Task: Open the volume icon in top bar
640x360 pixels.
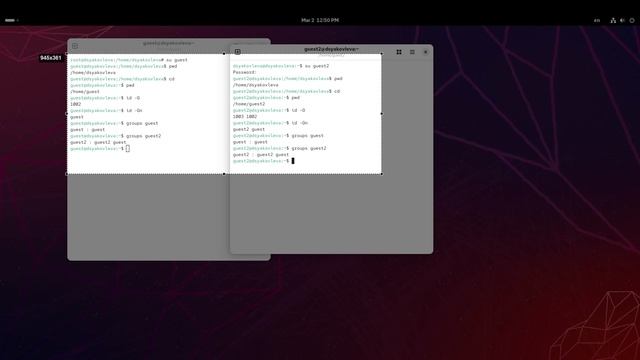Action: [x=622, y=20]
